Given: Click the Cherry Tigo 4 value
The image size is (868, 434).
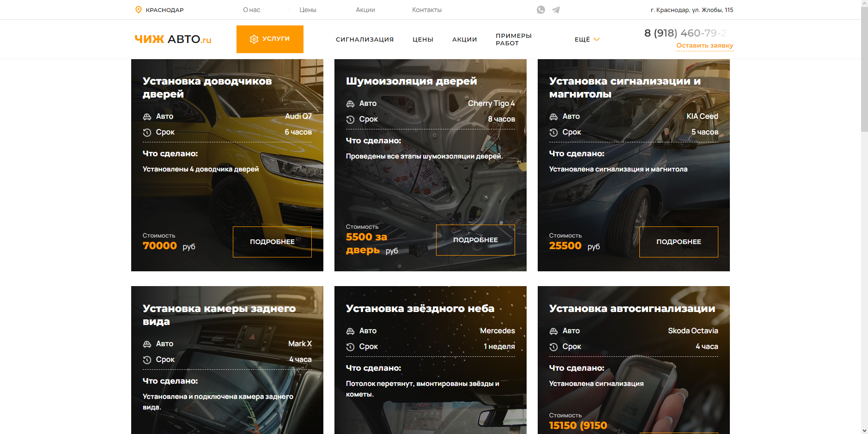Looking at the screenshot, I should point(491,104).
